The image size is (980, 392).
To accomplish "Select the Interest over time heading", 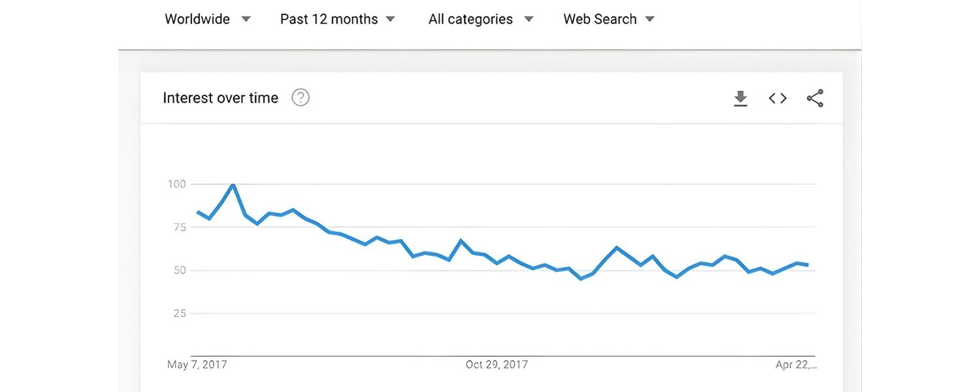I will pyautogui.click(x=220, y=97).
